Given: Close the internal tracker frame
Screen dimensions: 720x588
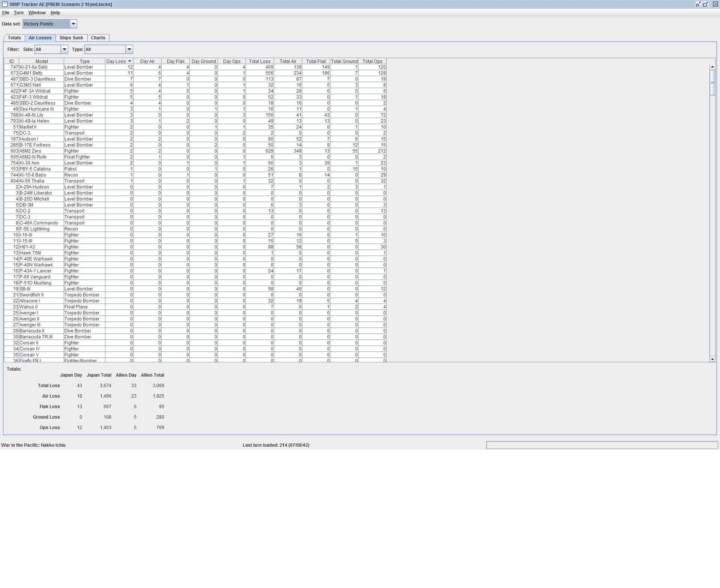Looking at the screenshot, I should pyautogui.click(x=715, y=4).
